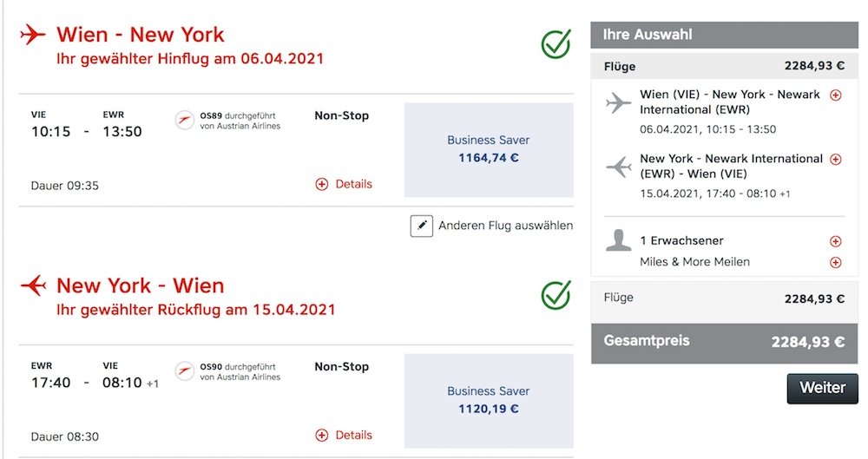Screen dimensions: 868x459
Task: Expand Details for the outbound OS89 flight
Action: tap(344, 184)
